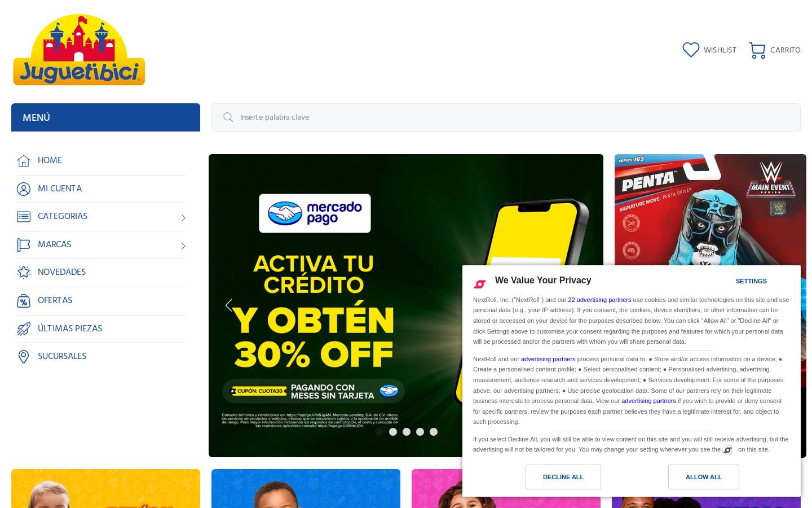Select the fifth carousel dot

434,432
